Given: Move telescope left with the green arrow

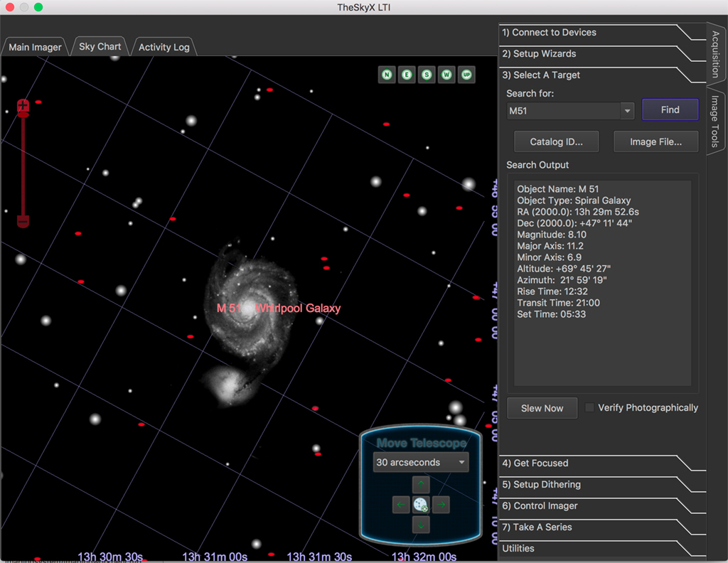Looking at the screenshot, I should coord(401,505).
